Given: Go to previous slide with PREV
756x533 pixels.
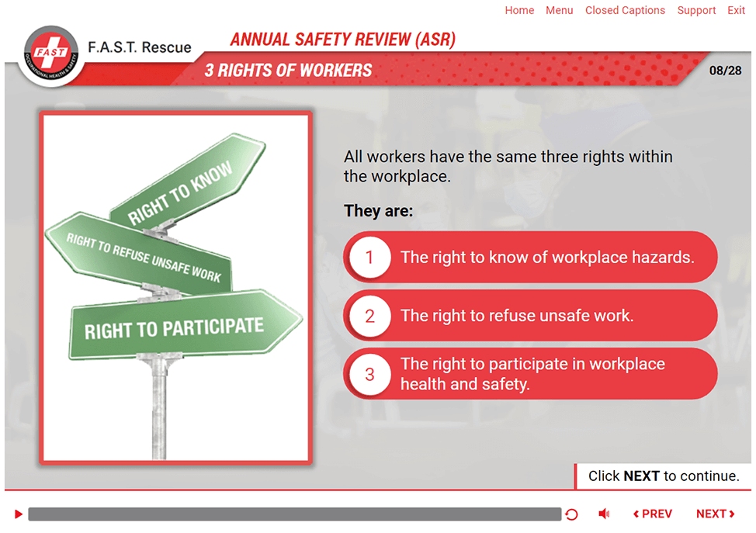Looking at the screenshot, I should tap(652, 514).
